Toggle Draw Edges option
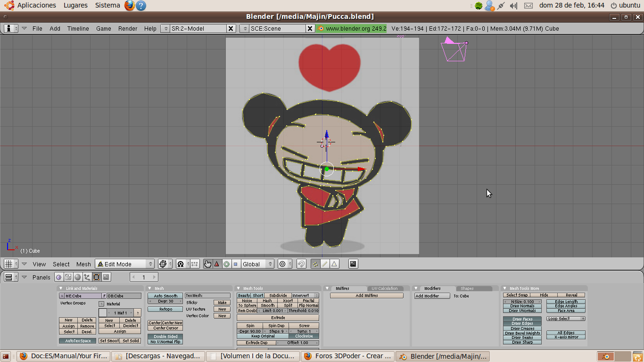 coord(522,323)
